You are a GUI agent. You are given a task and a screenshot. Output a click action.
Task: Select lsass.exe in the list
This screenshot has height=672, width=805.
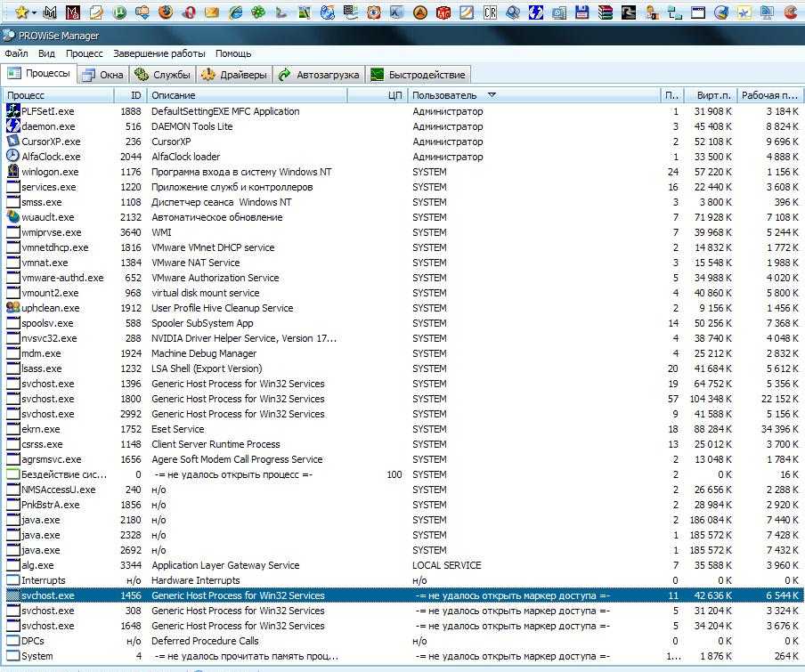(402, 368)
